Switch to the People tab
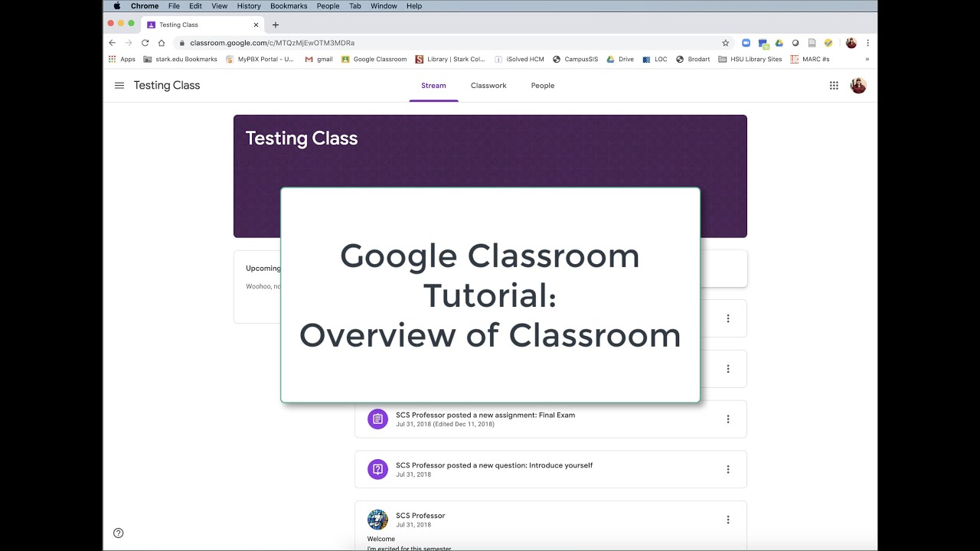The image size is (980, 551). click(x=543, y=86)
